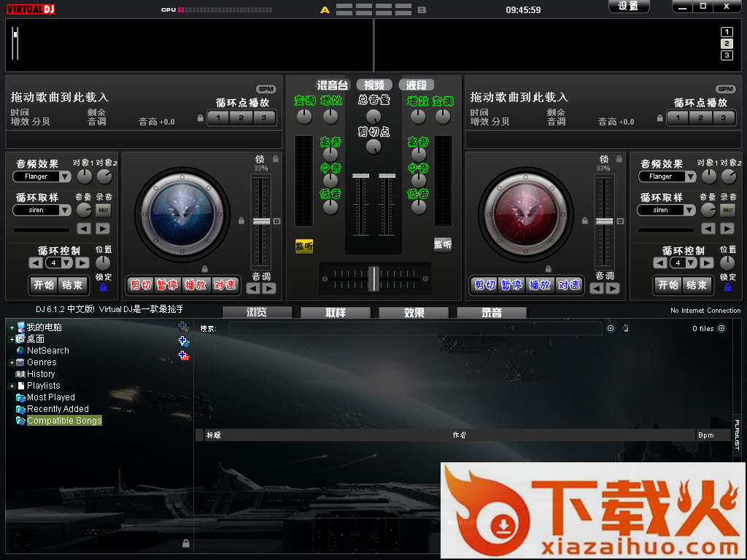Select Most Played folder
Viewport: 747px width, 560px height.
pos(50,397)
